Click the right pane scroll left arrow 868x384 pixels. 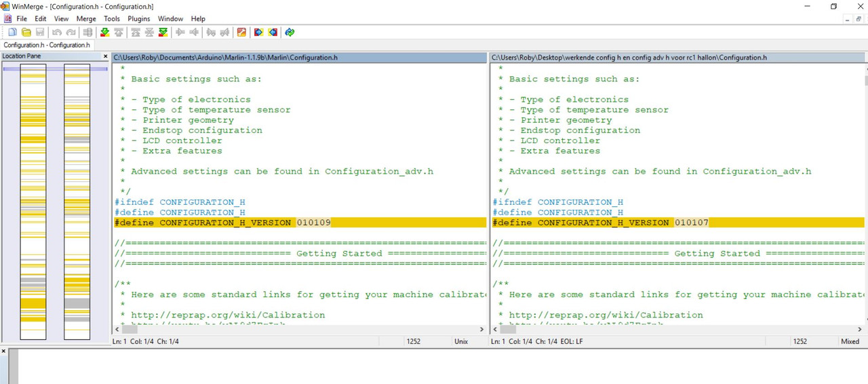(x=495, y=329)
